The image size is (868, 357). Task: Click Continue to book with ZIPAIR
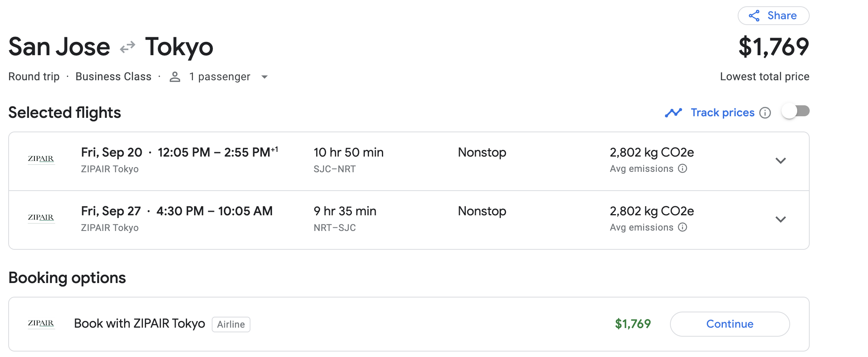730,324
